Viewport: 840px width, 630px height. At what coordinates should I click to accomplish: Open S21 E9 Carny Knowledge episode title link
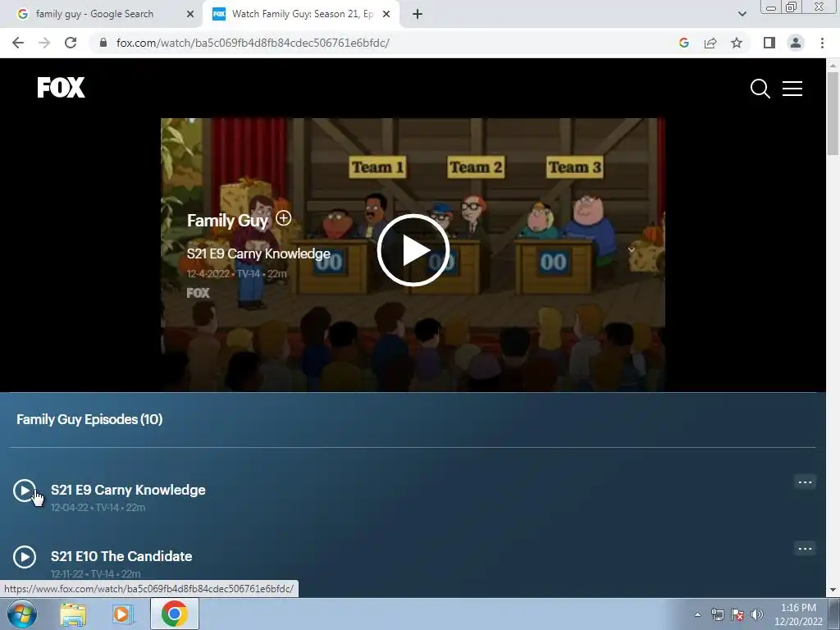click(128, 491)
